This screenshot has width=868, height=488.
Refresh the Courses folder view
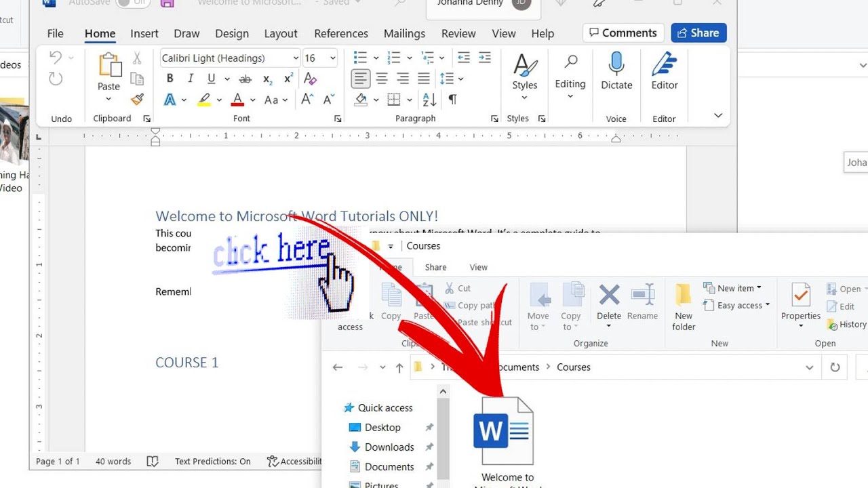(835, 367)
